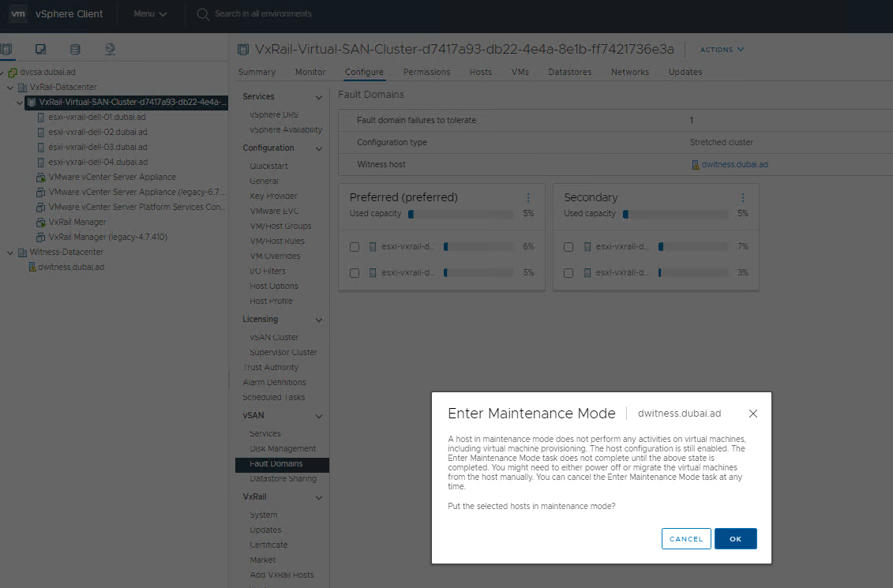Click the VM icon beside vCenter Server Appliance (legacy-6.7
The width and height of the screenshot is (893, 588).
(x=40, y=193)
